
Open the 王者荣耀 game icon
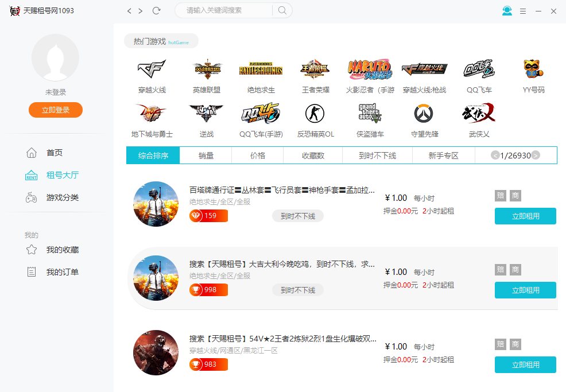pyautogui.click(x=315, y=69)
